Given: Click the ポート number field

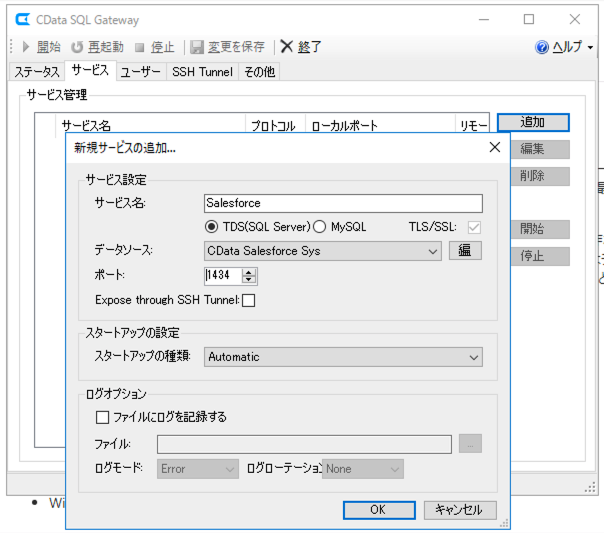Looking at the screenshot, I should pos(223,275).
